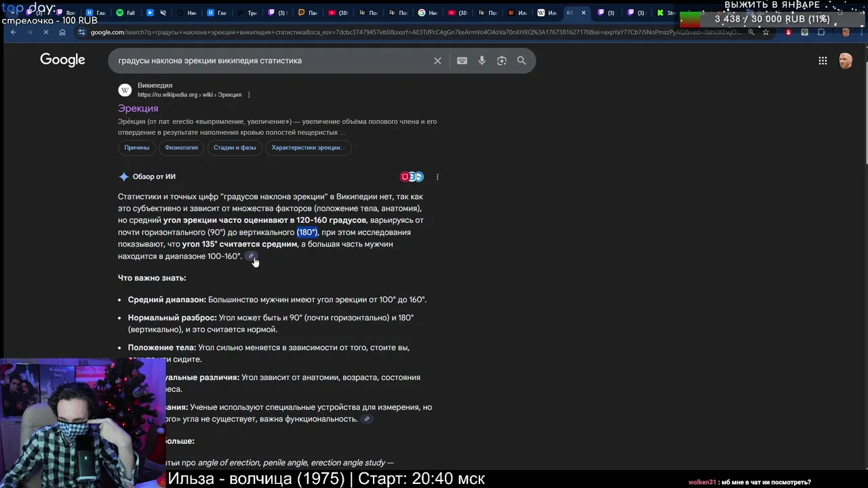Image resolution: width=868 pixels, height=488 pixels.
Task: Switch to the 'Пан' tab
Action: [308, 13]
